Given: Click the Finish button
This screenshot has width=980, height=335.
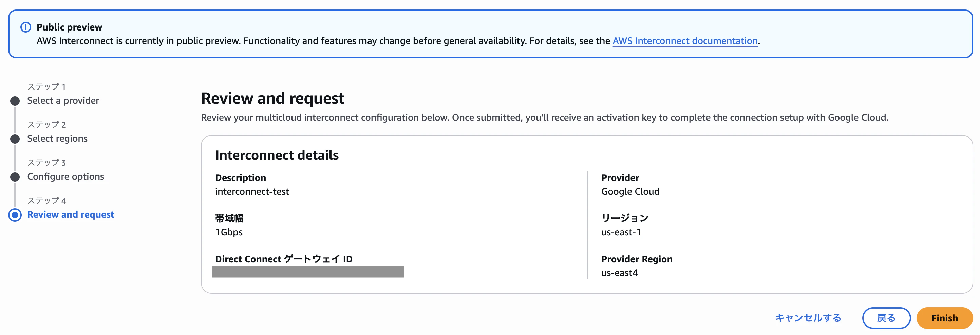Looking at the screenshot, I should pyautogui.click(x=944, y=318).
